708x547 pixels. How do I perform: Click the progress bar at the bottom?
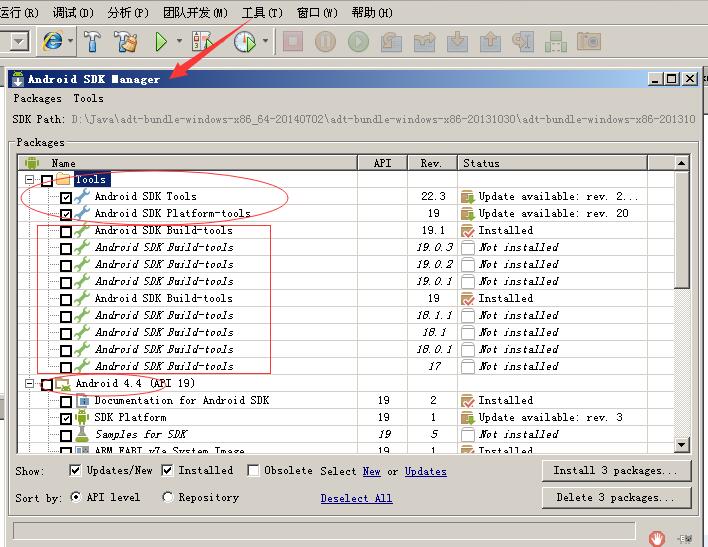point(324,531)
